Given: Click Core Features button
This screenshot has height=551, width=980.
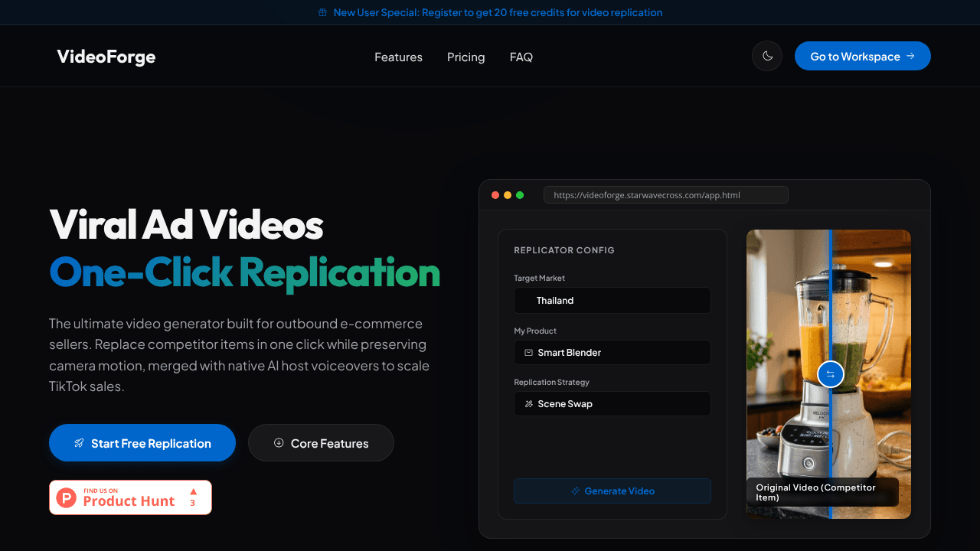Looking at the screenshot, I should (321, 443).
